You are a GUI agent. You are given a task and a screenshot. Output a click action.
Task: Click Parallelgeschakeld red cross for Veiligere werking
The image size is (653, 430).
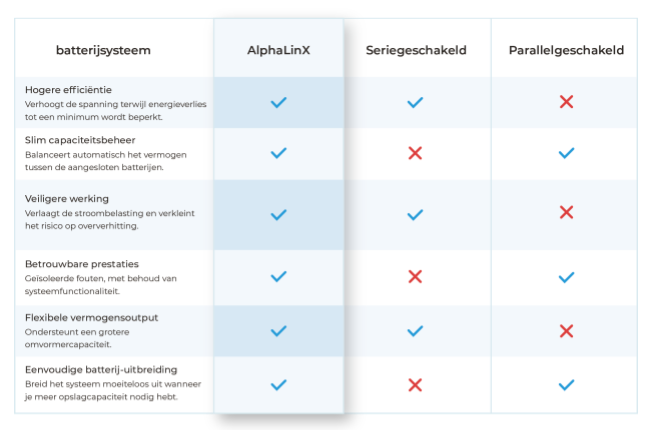[x=566, y=212]
